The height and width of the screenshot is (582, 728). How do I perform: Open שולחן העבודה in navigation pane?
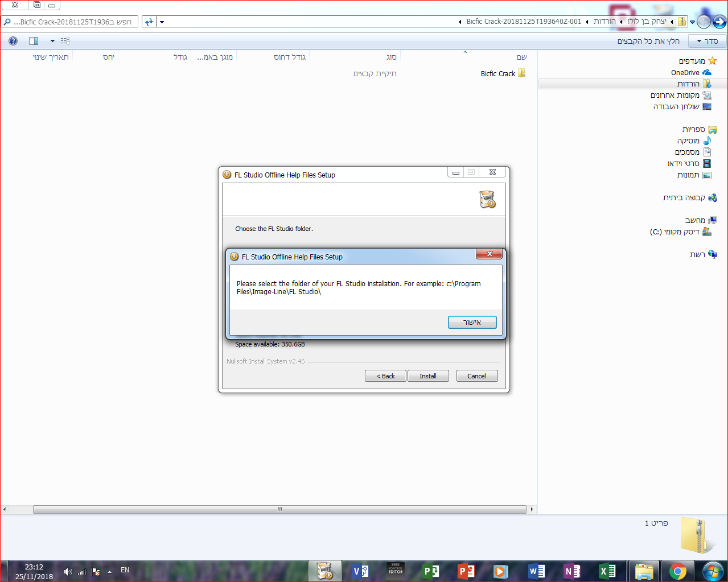pyautogui.click(x=682, y=106)
